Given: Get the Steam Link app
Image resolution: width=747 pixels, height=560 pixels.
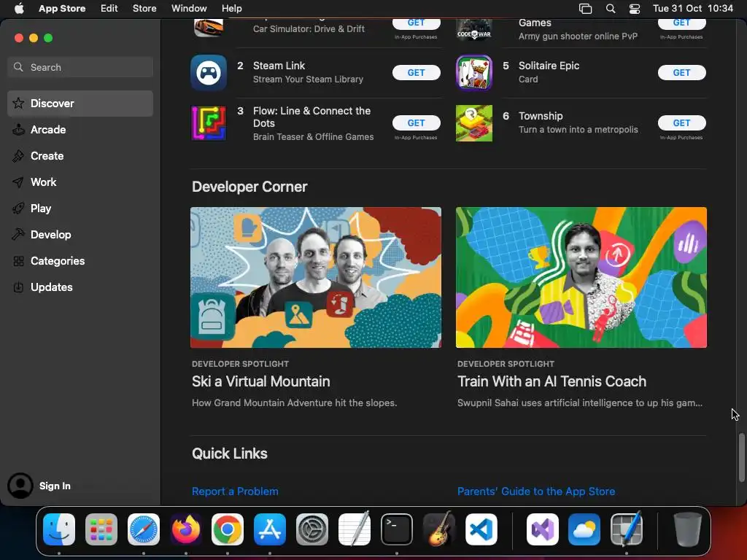Looking at the screenshot, I should (x=416, y=72).
